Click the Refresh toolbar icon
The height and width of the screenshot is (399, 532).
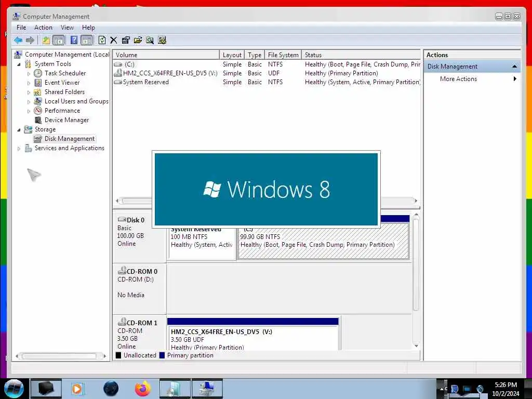[x=102, y=41]
